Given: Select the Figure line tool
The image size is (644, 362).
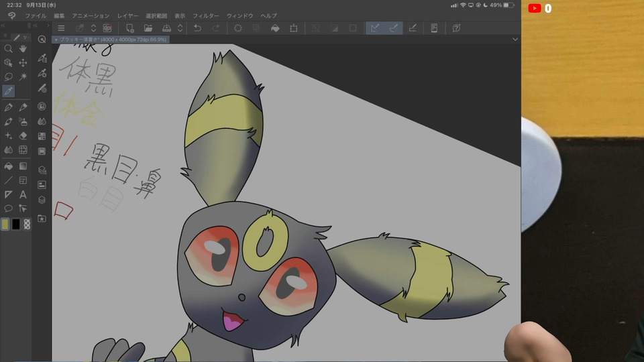Looking at the screenshot, I should pos(8,180).
